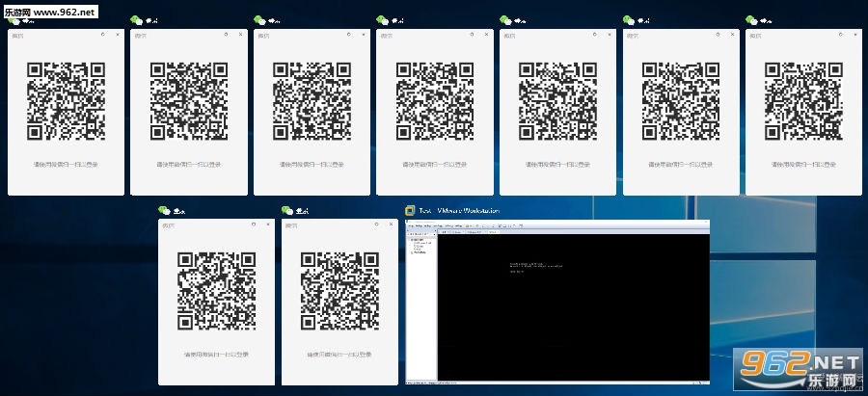Open settings gear in second top-row WeChat window
Screen dimensions: 868x396
click(x=226, y=35)
